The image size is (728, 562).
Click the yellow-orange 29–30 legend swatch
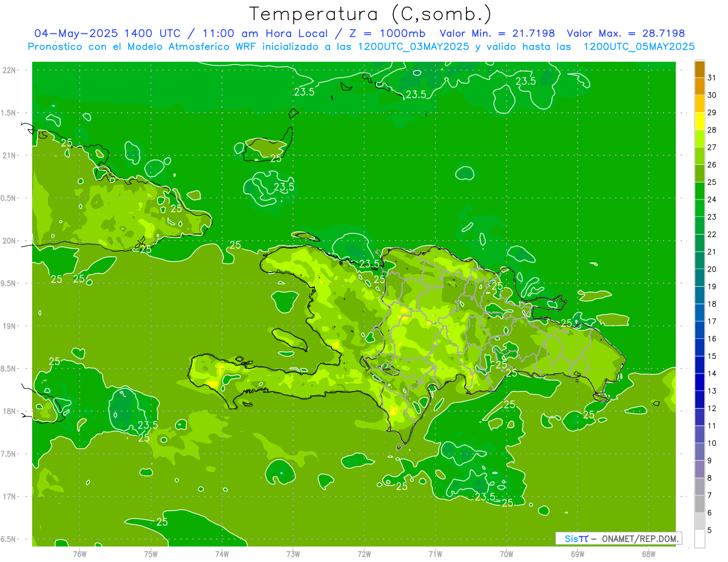pyautogui.click(x=699, y=104)
